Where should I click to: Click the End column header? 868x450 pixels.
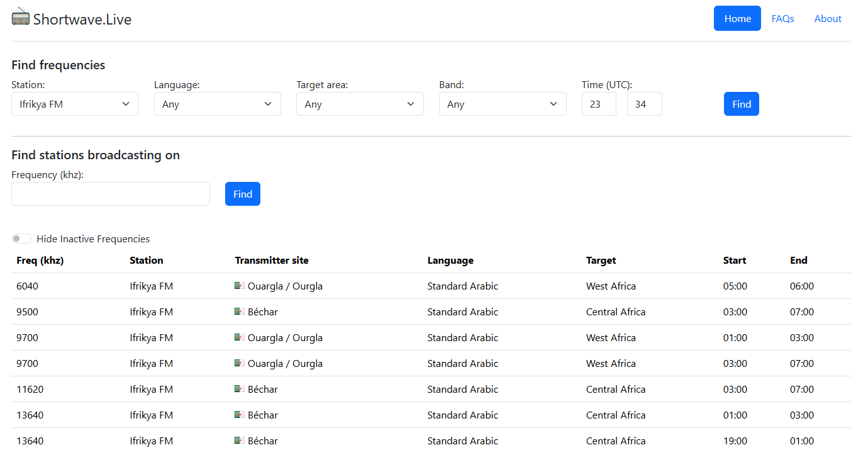click(799, 260)
